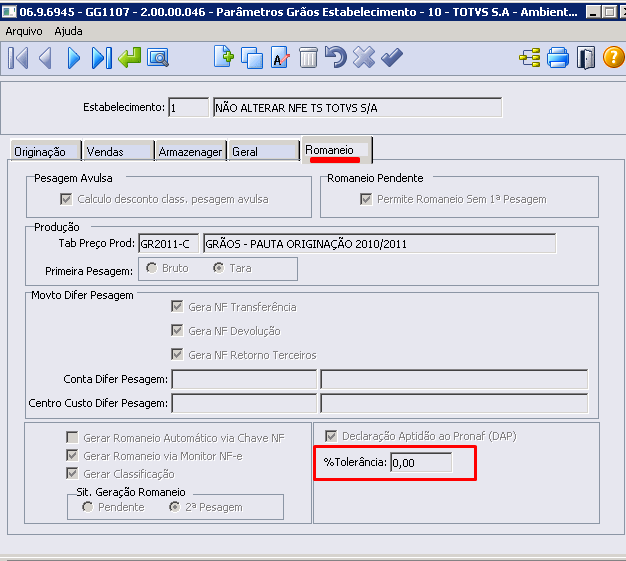The width and height of the screenshot is (626, 561).
Task: Select Pendente for Sit. Geração Romaneio
Action: [x=87, y=507]
